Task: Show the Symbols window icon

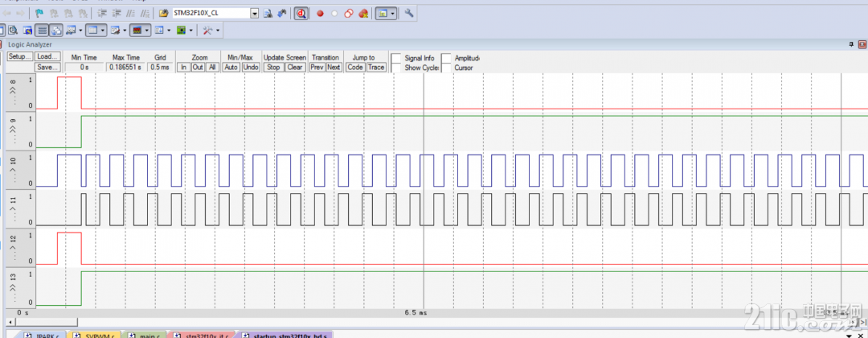Action: [27, 30]
